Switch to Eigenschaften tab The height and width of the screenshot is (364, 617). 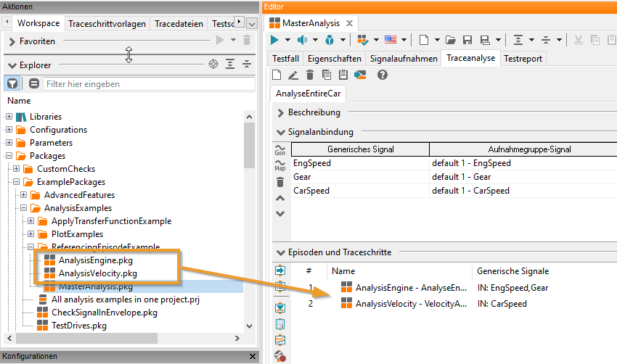coord(335,59)
